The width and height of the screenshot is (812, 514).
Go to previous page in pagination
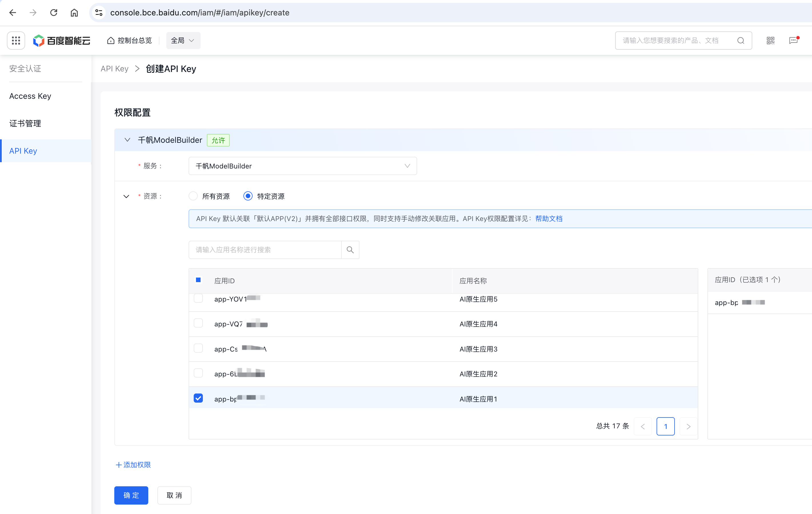643,426
